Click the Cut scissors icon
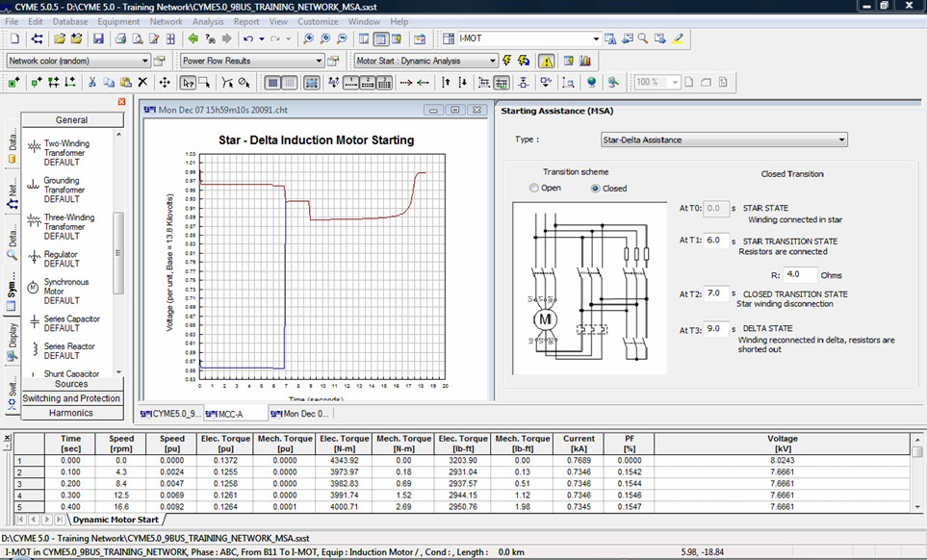927x560 pixels. click(x=92, y=83)
